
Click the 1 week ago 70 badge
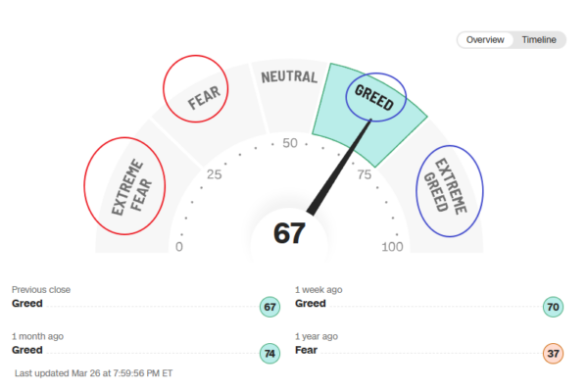pos(553,307)
